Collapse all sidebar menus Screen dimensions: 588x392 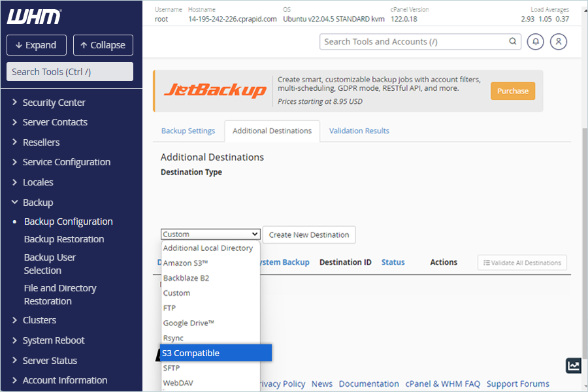coord(103,45)
